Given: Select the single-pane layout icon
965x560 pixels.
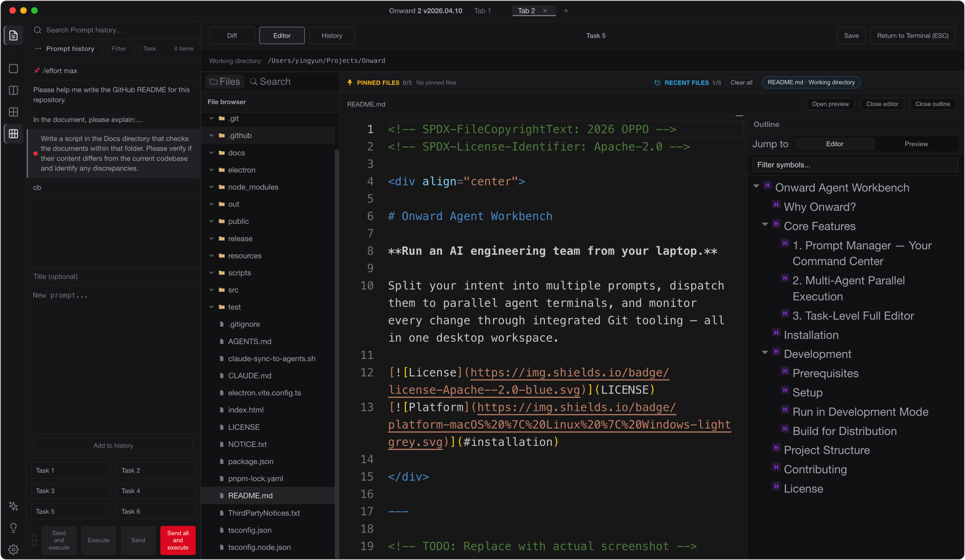Looking at the screenshot, I should pos(13,68).
